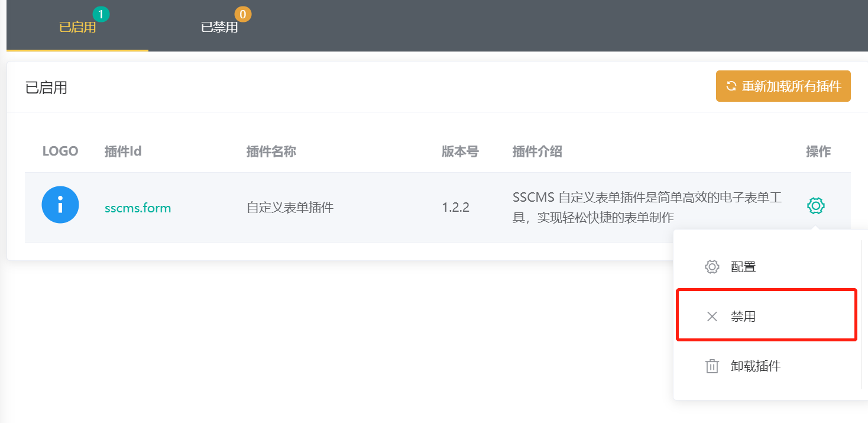Switch to the 已启用 tab
This screenshot has width=868, height=423.
pyautogui.click(x=77, y=27)
